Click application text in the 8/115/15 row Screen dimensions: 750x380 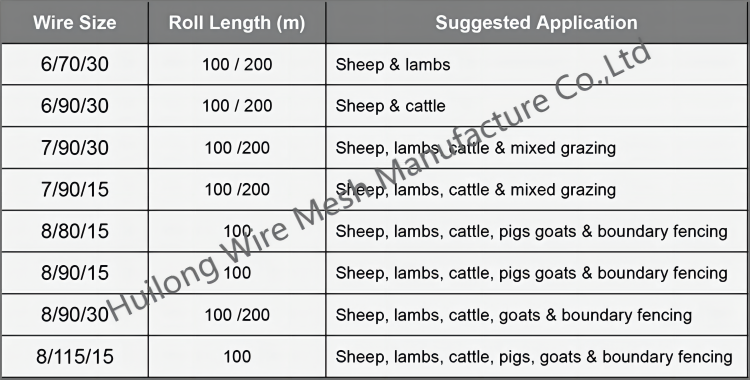point(534,357)
